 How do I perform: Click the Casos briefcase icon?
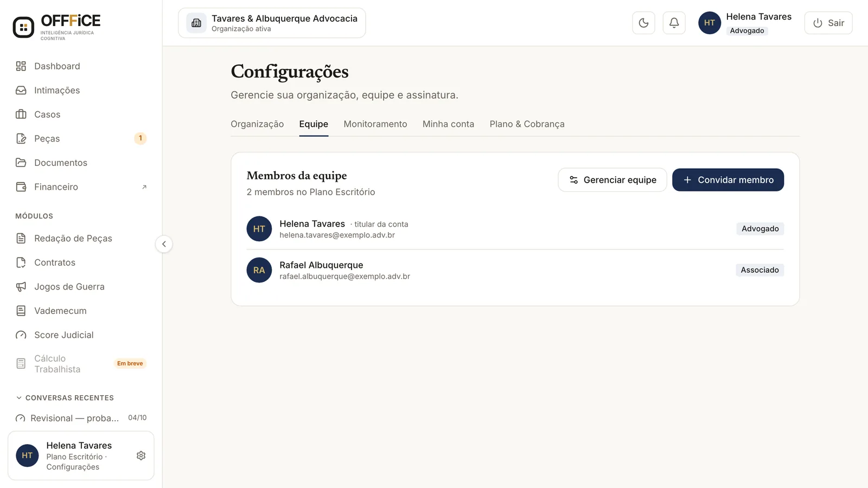[21, 114]
